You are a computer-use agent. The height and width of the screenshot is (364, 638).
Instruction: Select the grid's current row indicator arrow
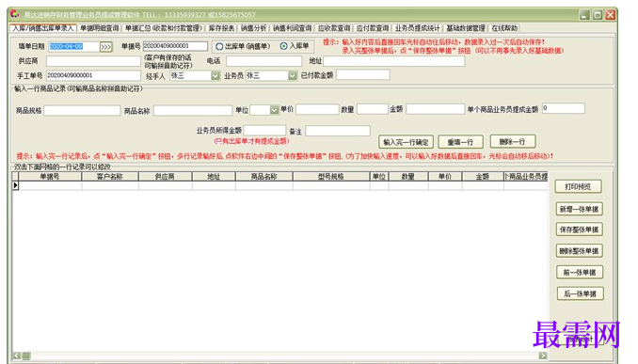click(15, 185)
